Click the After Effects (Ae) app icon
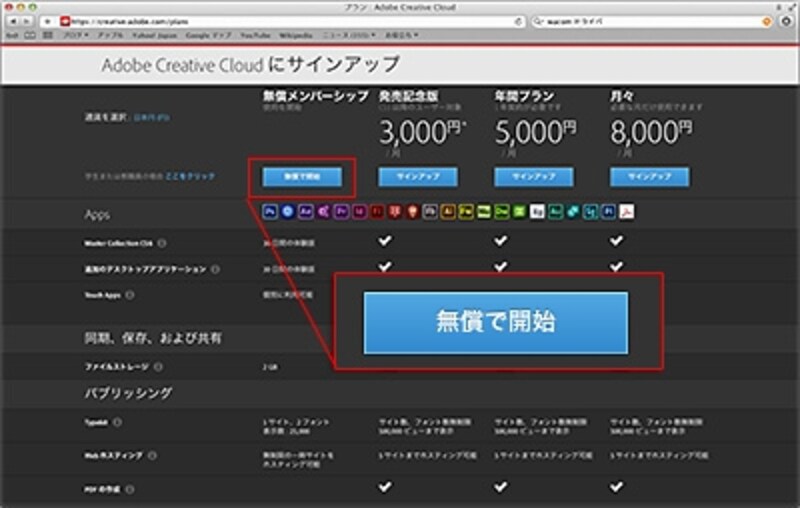Screen dimensions: 800x508 (x=306, y=211)
